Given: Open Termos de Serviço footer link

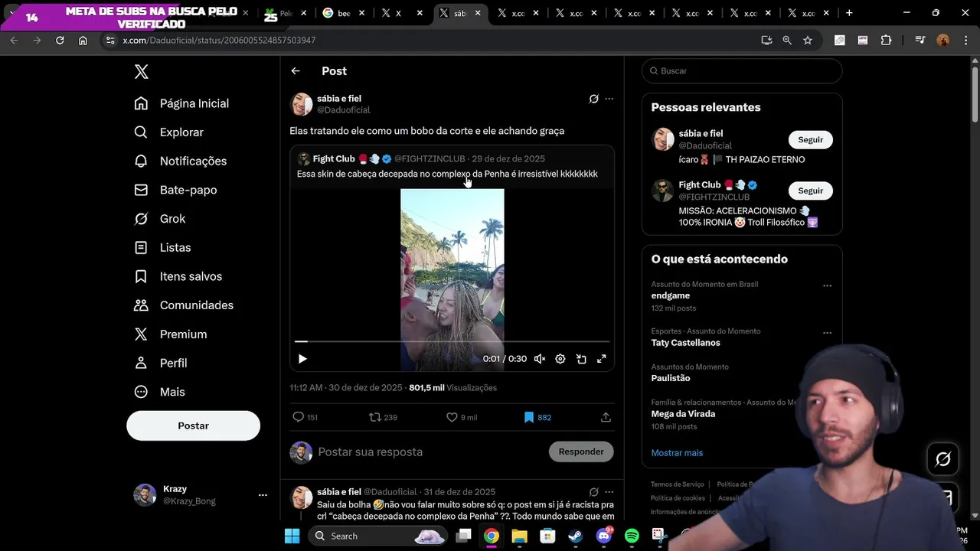Looking at the screenshot, I should (x=678, y=484).
